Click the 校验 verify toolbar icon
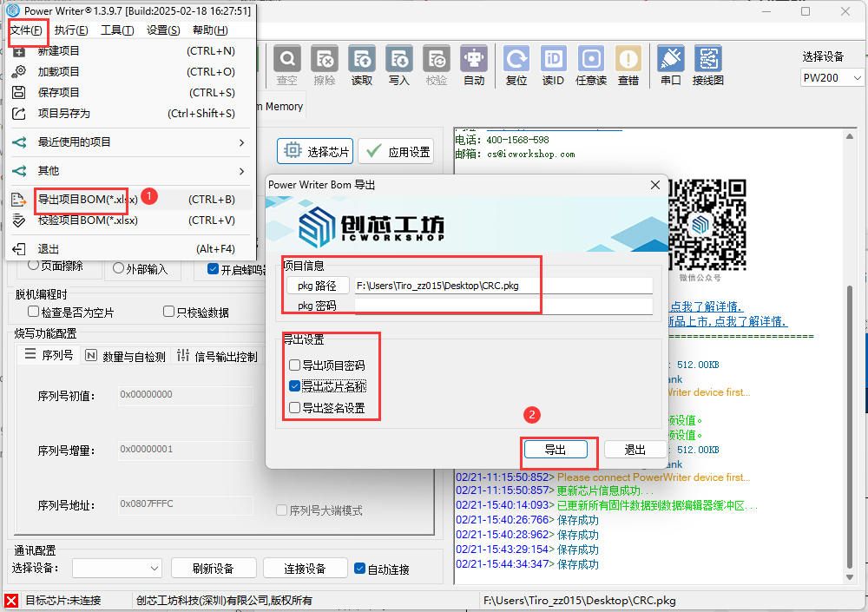This screenshot has height=612, width=868. tap(437, 65)
